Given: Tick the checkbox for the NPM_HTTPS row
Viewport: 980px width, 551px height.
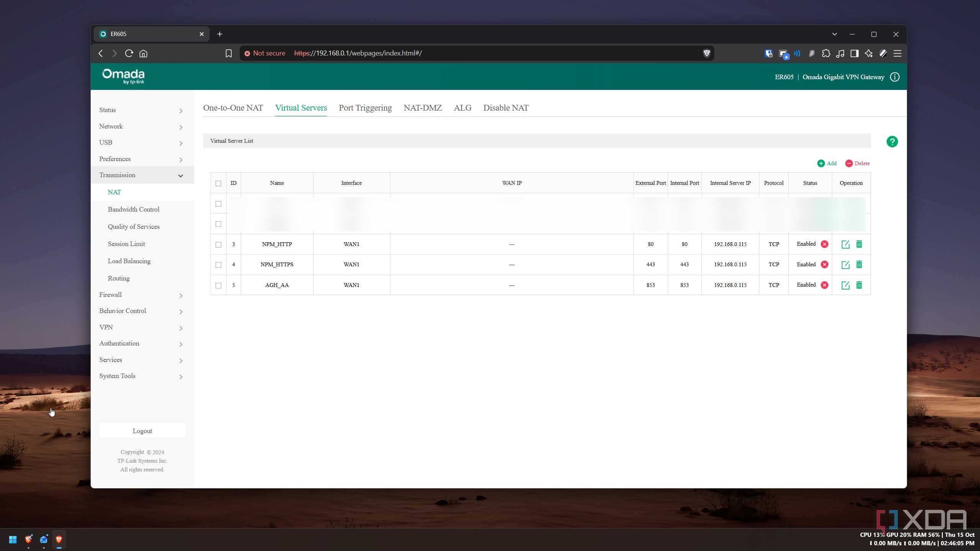Looking at the screenshot, I should (218, 265).
